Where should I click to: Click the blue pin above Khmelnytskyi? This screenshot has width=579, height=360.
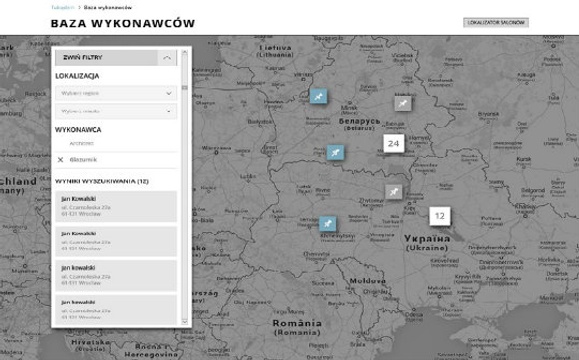[328, 223]
